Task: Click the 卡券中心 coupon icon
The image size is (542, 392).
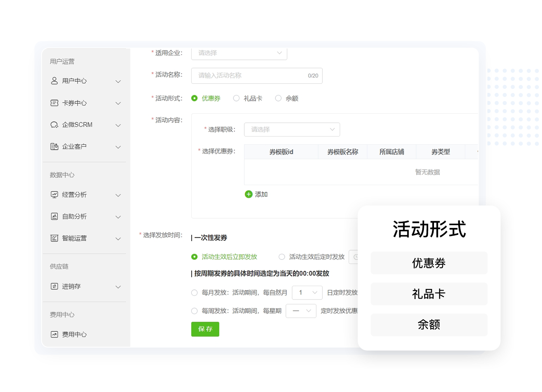Action: tap(54, 103)
